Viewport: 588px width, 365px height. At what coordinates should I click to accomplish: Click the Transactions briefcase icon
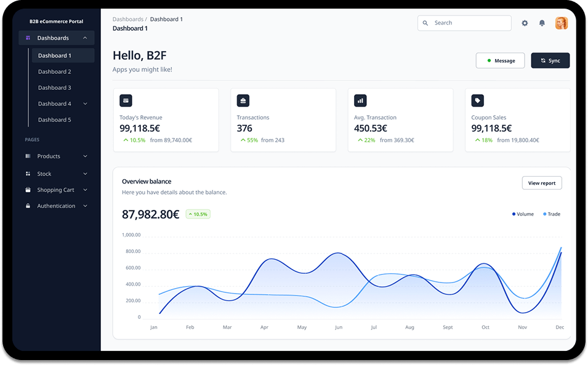(243, 100)
